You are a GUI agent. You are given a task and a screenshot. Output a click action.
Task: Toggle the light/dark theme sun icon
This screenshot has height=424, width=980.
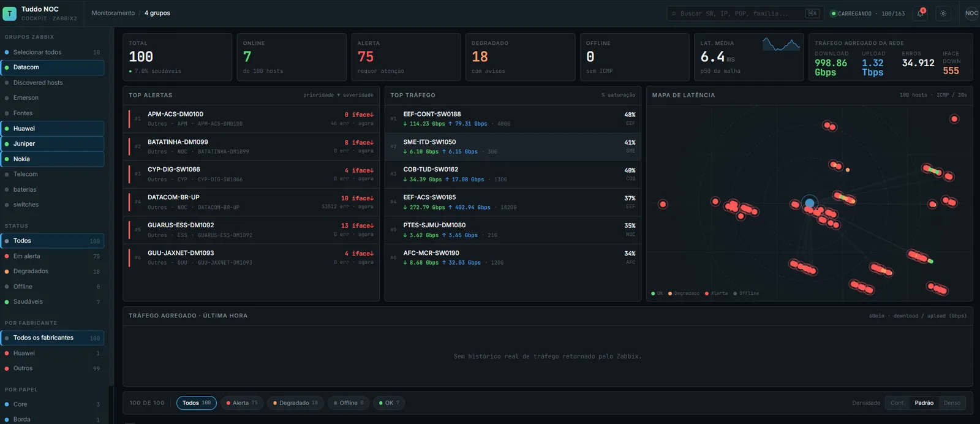coord(943,13)
